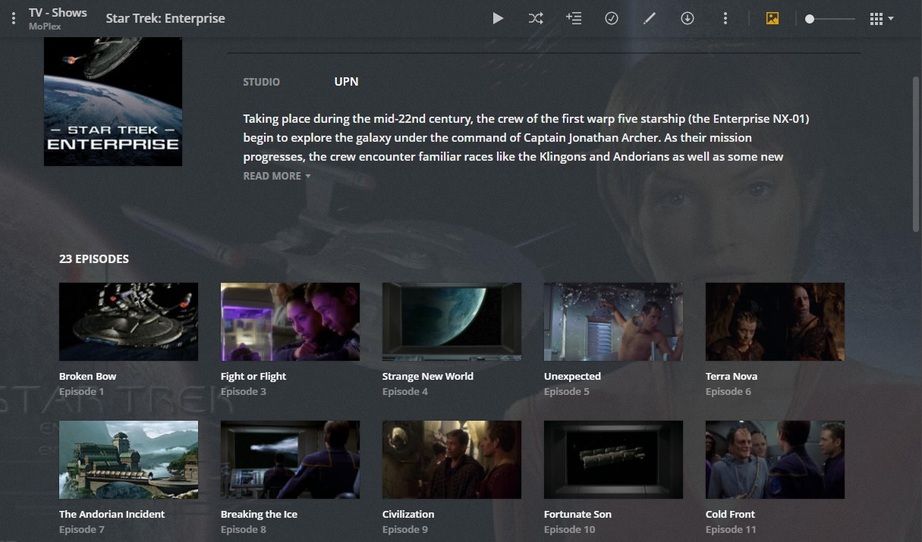
Task: Edit season metadata with pencil icon
Action: 649,19
